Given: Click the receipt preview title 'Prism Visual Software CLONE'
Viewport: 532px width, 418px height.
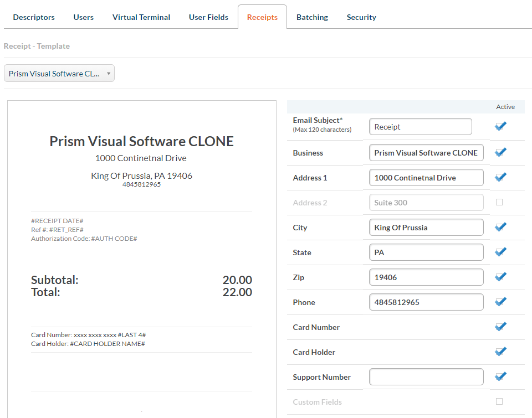Looking at the screenshot, I should (x=141, y=141).
